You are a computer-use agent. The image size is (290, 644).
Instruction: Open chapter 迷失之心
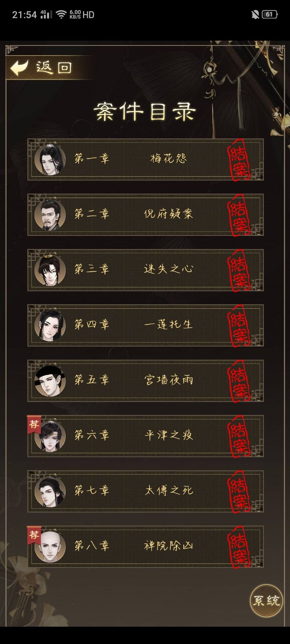pos(145,270)
